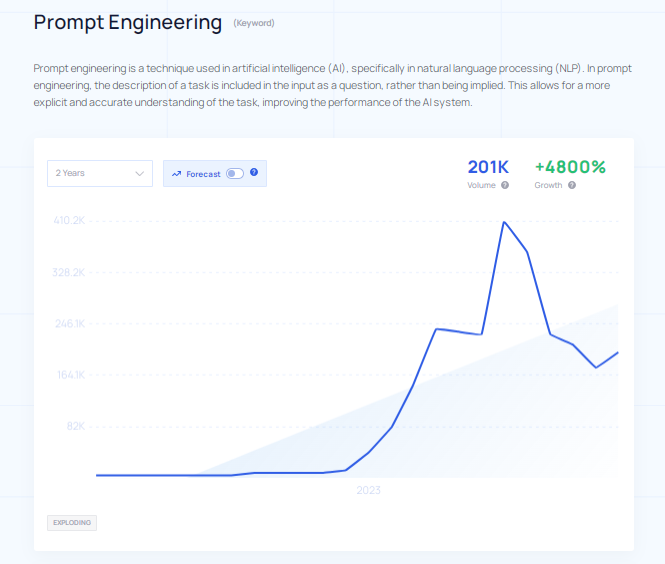The height and width of the screenshot is (564, 665).
Task: Click the 82K y-axis label
Action: coord(76,426)
